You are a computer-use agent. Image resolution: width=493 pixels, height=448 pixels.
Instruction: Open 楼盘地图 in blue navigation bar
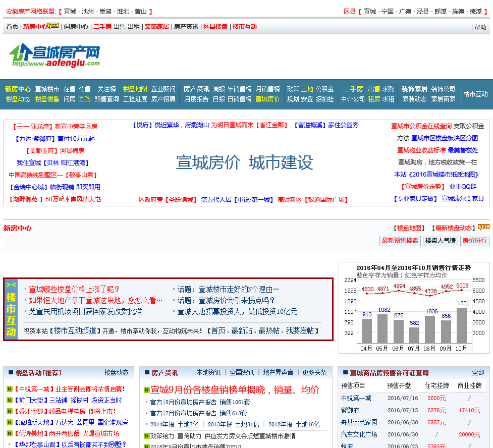[x=135, y=89]
